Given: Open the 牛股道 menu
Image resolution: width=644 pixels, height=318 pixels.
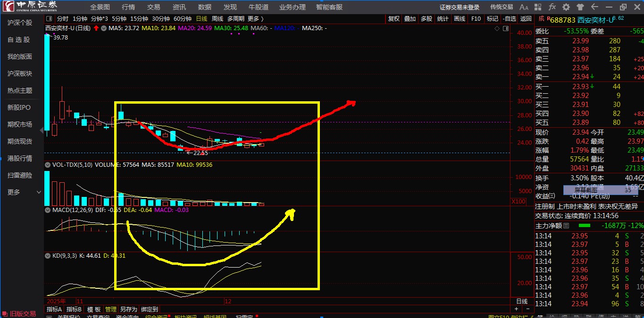Looking at the screenshot, I should (259, 7).
